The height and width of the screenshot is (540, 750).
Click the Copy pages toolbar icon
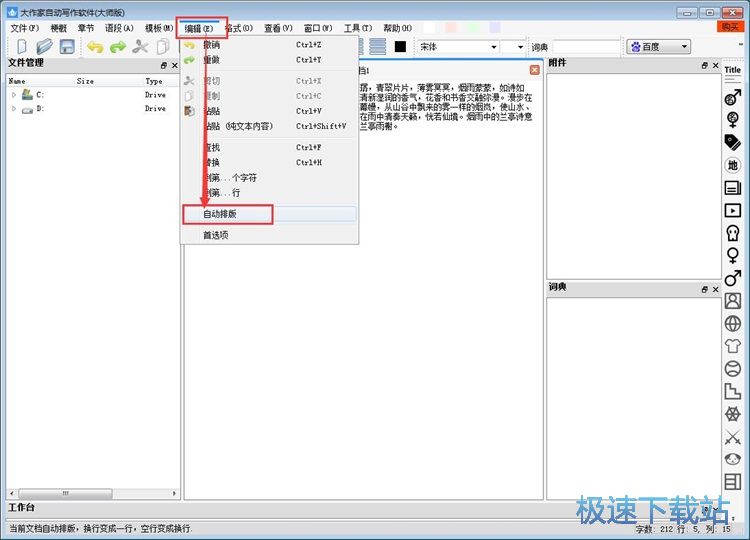[163, 47]
